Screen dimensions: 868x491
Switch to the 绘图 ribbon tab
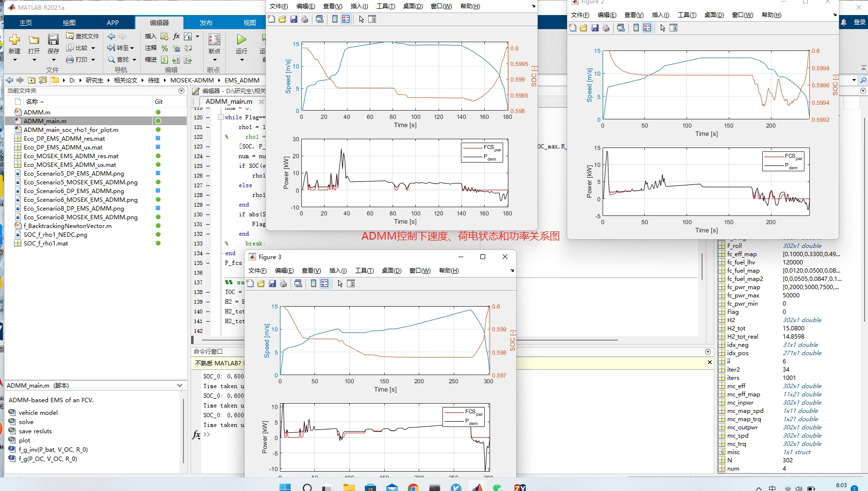69,23
